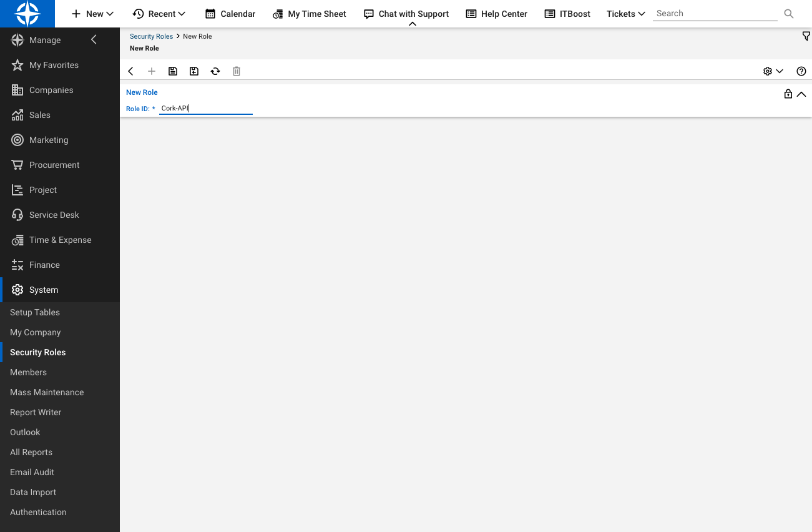
Task: Click the Role ID input field
Action: point(206,108)
